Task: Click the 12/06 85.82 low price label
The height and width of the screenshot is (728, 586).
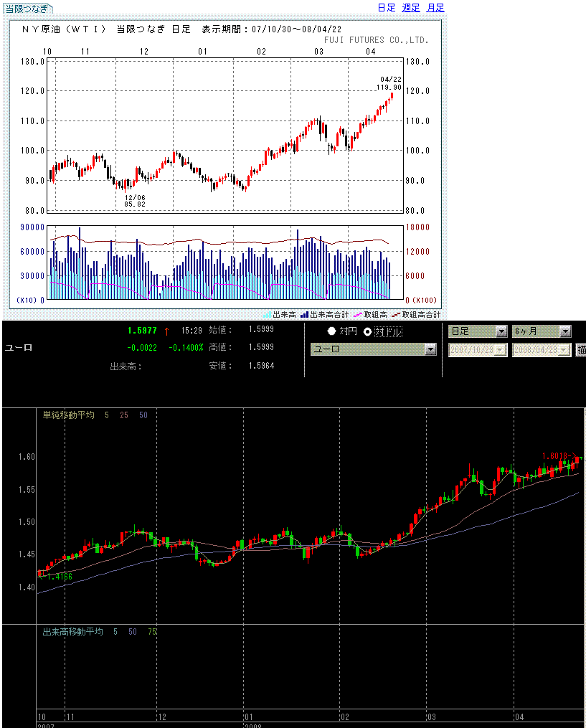Action: click(135, 200)
